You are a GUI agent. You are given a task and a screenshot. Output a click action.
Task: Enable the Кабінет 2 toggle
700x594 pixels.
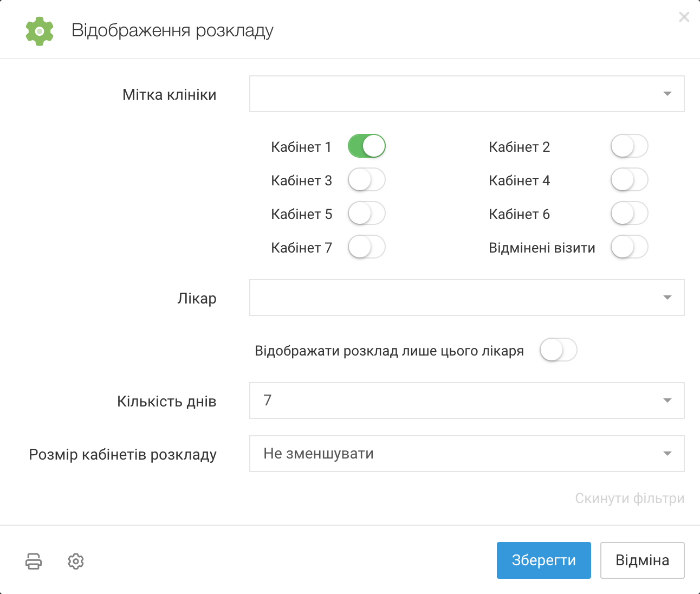pos(630,146)
